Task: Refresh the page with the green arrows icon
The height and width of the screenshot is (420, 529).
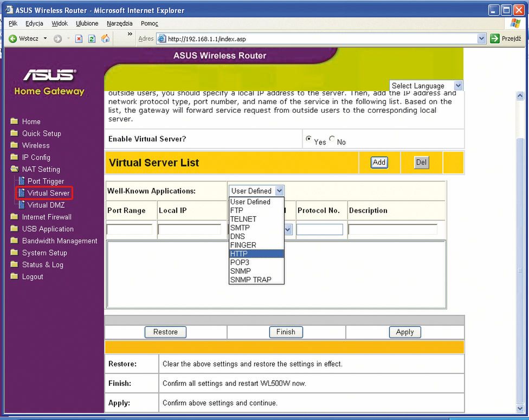Action: 92,39
